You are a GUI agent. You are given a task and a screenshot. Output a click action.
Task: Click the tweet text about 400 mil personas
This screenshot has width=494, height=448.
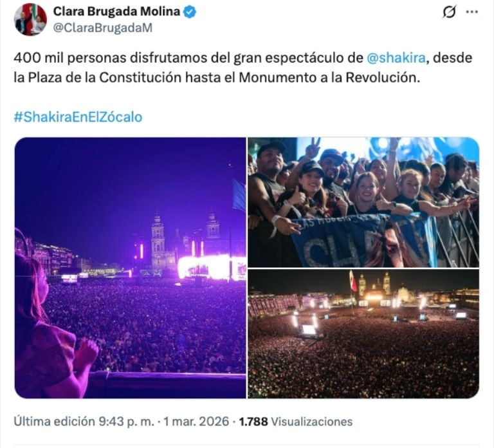pyautogui.click(x=243, y=68)
